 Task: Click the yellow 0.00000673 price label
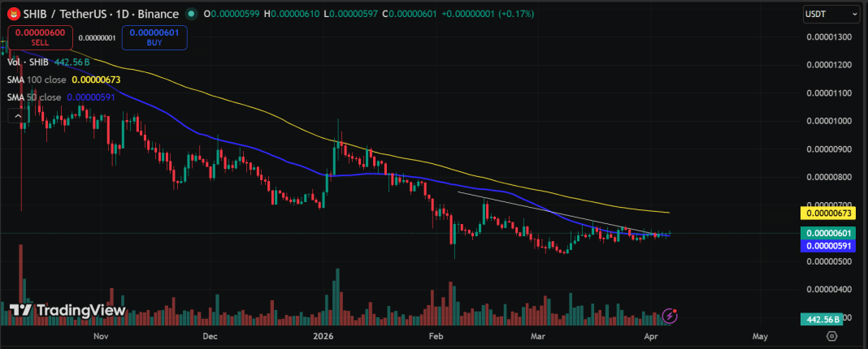pyautogui.click(x=828, y=213)
